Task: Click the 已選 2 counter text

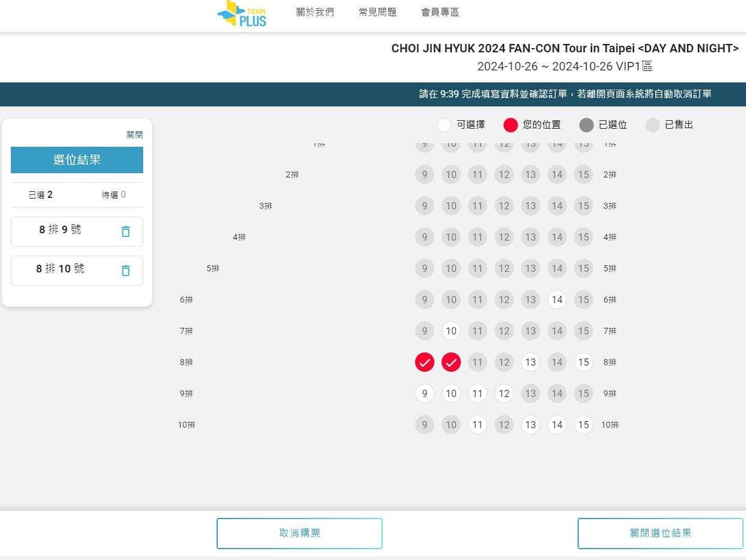Action: (41, 195)
